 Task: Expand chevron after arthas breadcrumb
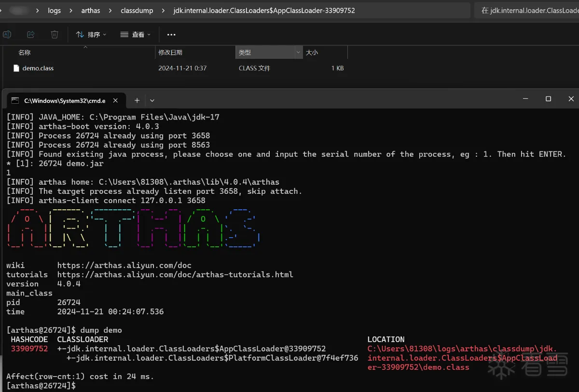[110, 10]
